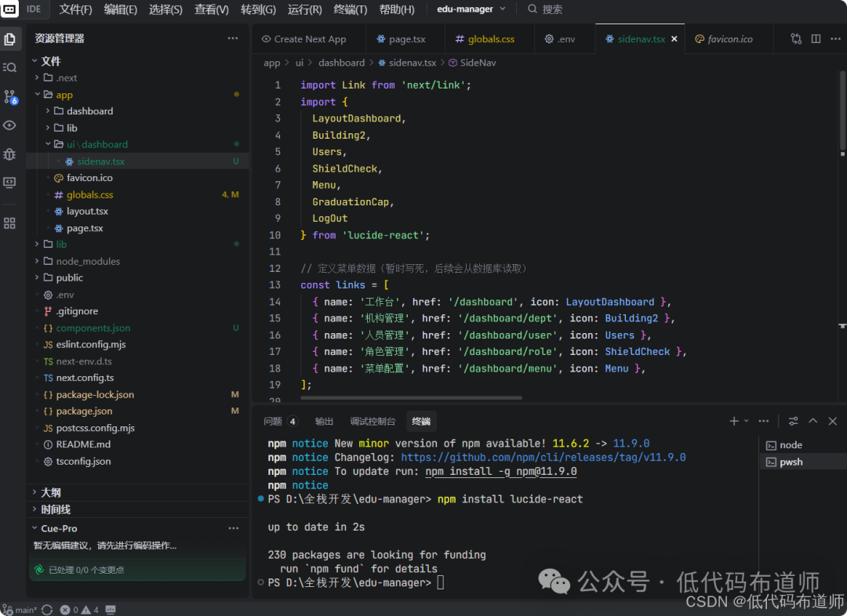This screenshot has width=847, height=616.
Task: Open the Search view in activity bar
Action: point(10,67)
